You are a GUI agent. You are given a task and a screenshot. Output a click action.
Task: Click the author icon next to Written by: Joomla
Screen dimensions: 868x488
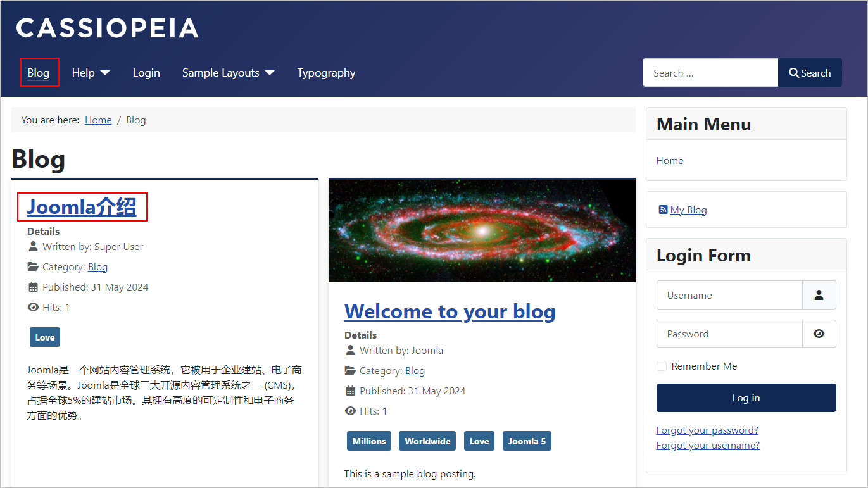tap(351, 350)
